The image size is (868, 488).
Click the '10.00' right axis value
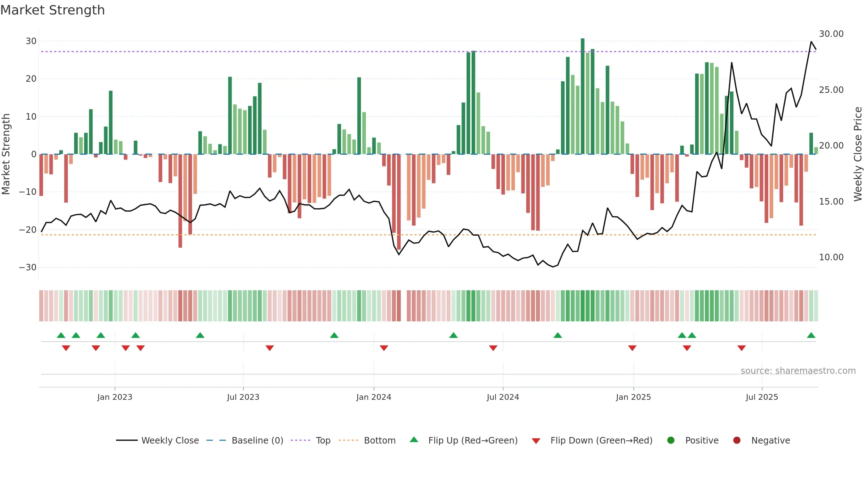tap(831, 257)
